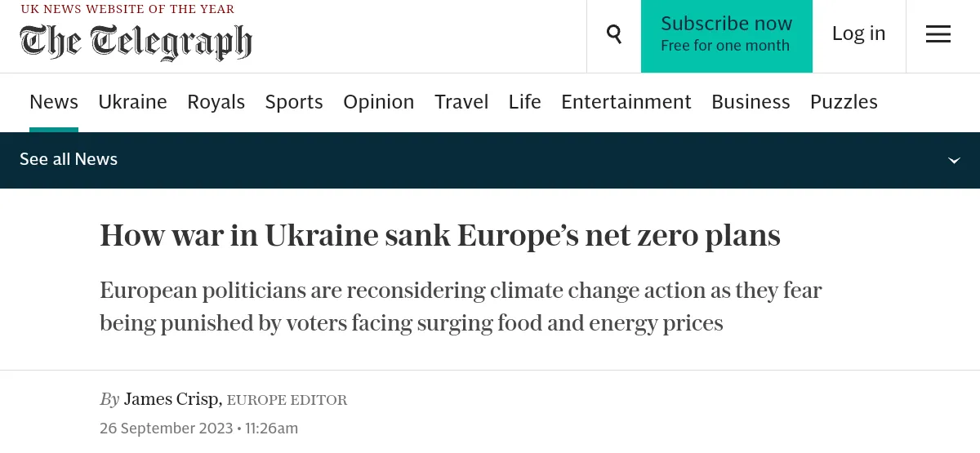This screenshot has height=453, width=980.
Task: Expand the See all News chevron
Action: pyautogui.click(x=954, y=160)
